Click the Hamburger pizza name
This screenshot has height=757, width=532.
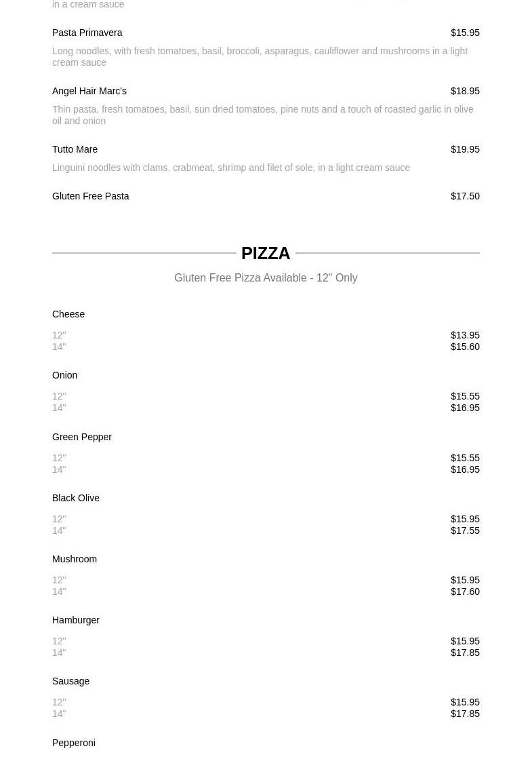75,620
